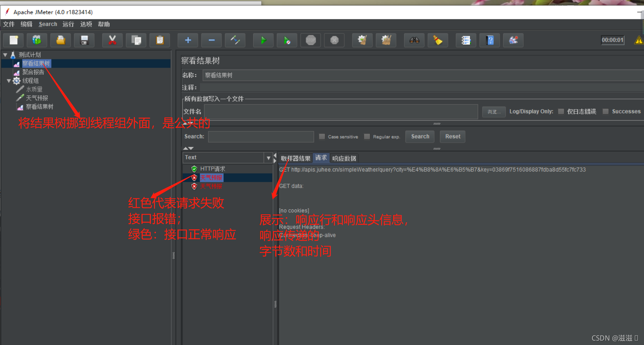This screenshot has width=644, height=345.
Task: Click the Clear All results icon
Action: click(386, 40)
